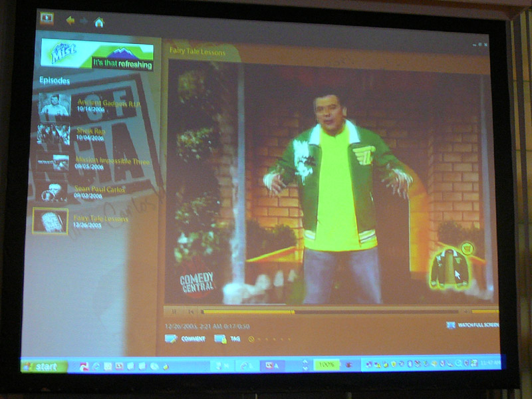Viewport: 532px width, 399px height.
Task: Click the highlighted taskbar button labeled A
Action: 272,365
